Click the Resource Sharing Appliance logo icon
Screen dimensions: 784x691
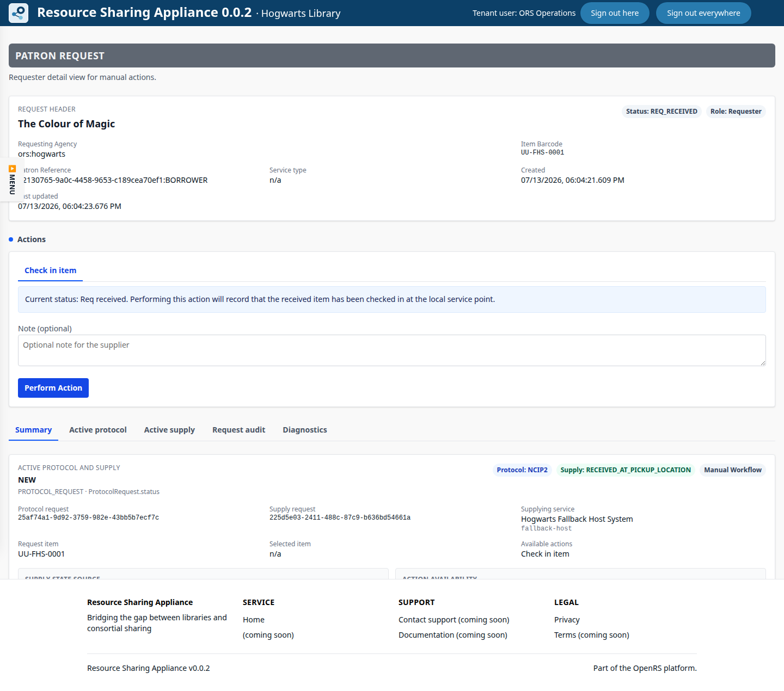point(19,13)
